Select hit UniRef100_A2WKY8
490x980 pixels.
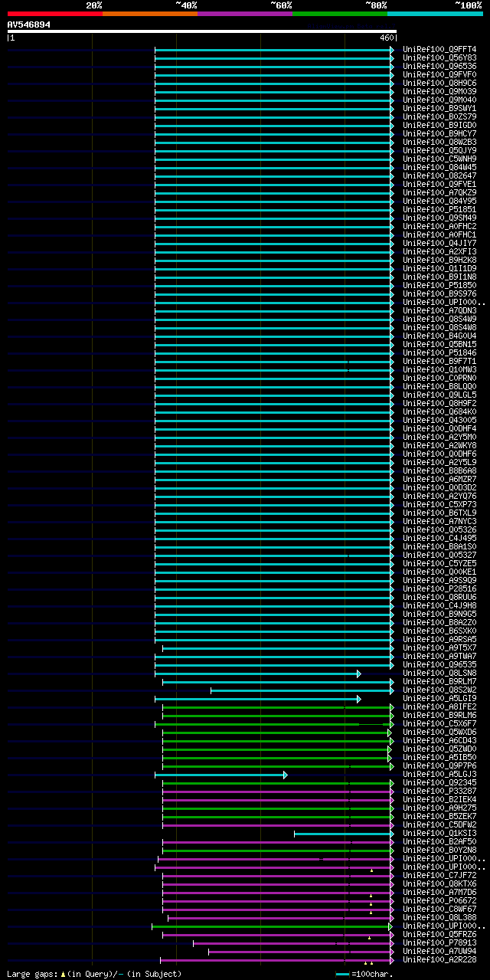point(439,445)
